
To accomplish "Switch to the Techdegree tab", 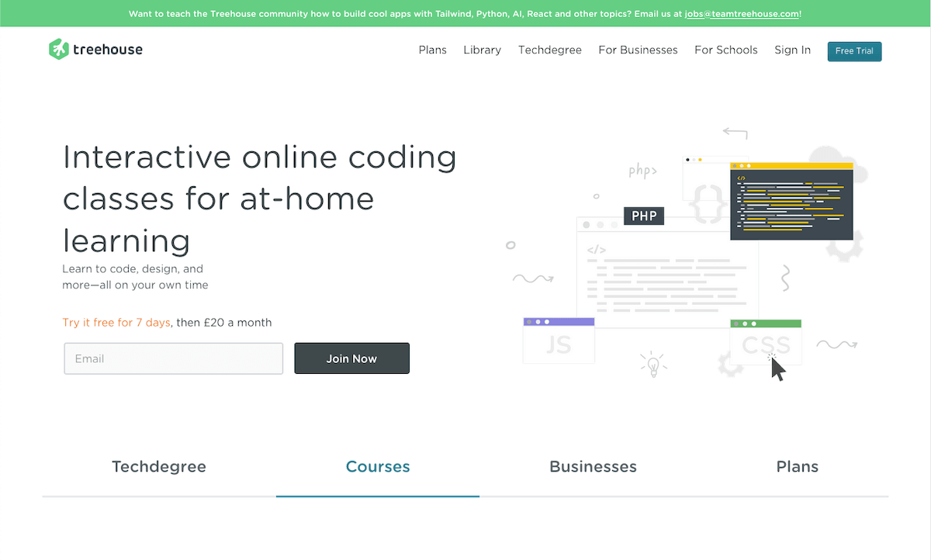I will coord(159,467).
